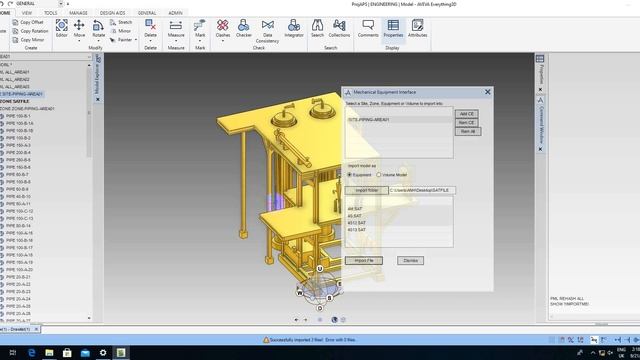Screen dimensions: 640x360
Task: Open Microsoft Edge from the taskbar
Action: 31,353
